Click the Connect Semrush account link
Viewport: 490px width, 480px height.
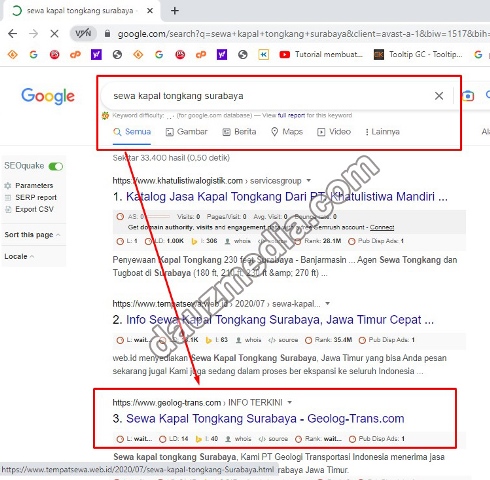(382, 227)
